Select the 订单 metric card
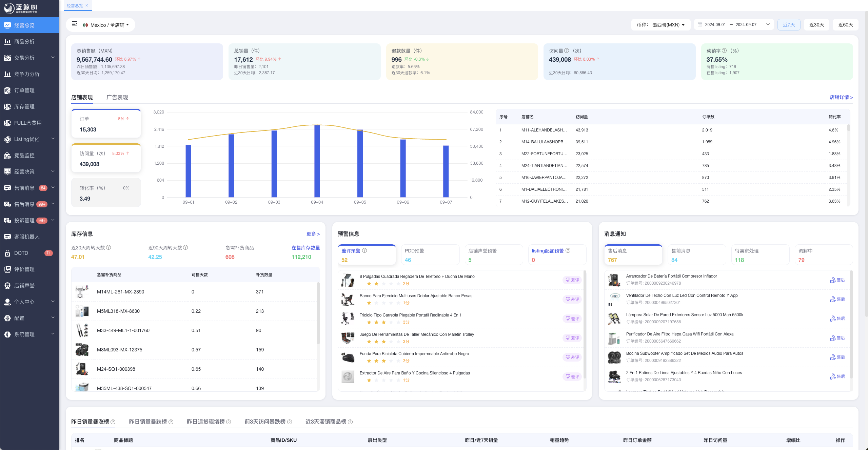The width and height of the screenshot is (868, 450). (106, 124)
